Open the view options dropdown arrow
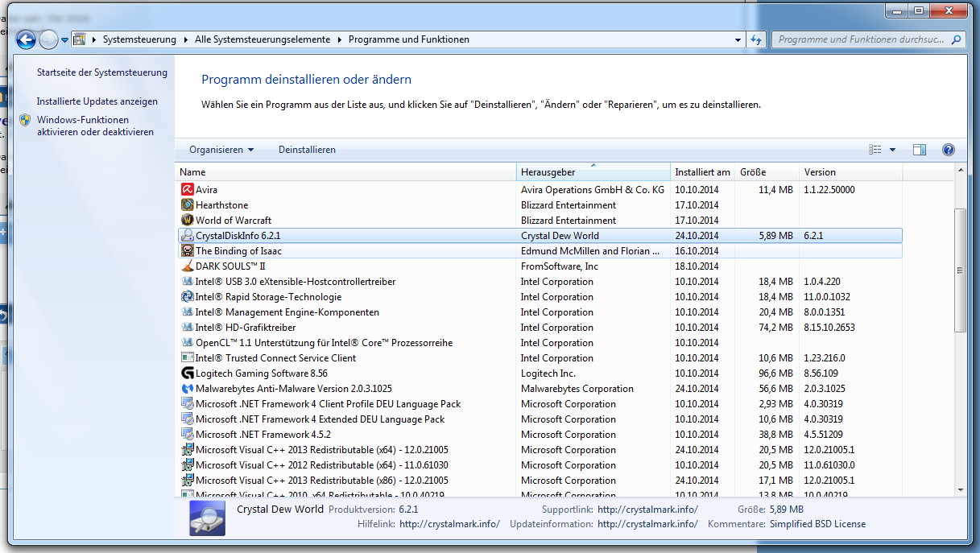Screen dimensions: 980x553 892,150
